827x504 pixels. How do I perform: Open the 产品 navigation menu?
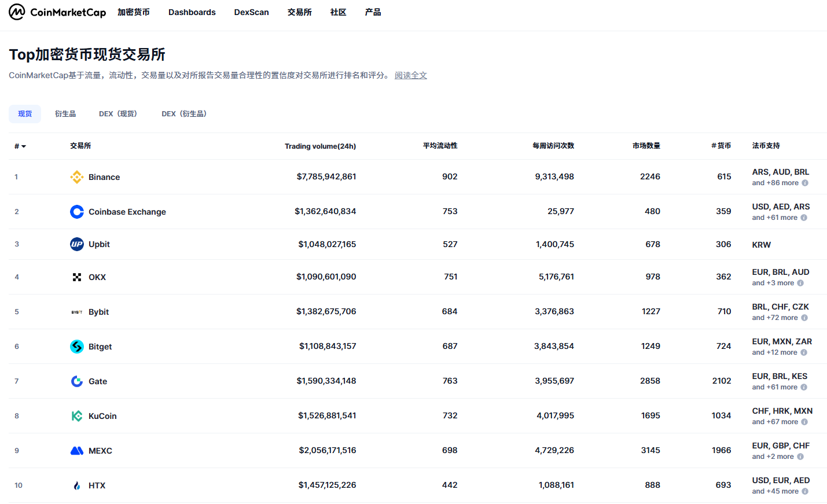pyautogui.click(x=373, y=12)
